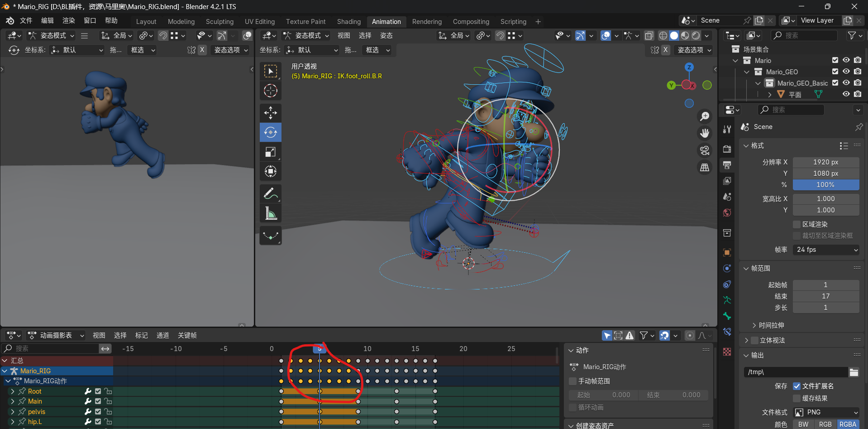Image resolution: width=868 pixels, height=429 pixels.
Task: Enable the 立体视法 checkbox
Action: tap(755, 340)
